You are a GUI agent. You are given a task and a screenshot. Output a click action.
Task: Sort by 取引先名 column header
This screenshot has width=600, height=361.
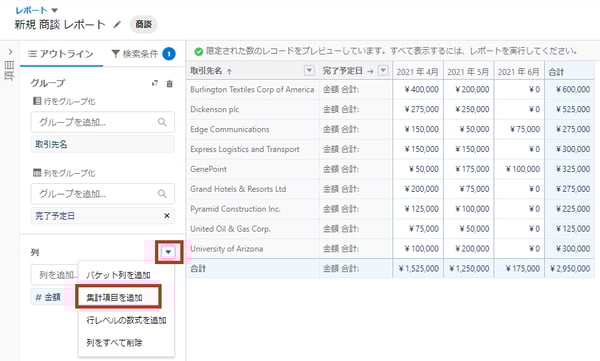[x=211, y=71]
